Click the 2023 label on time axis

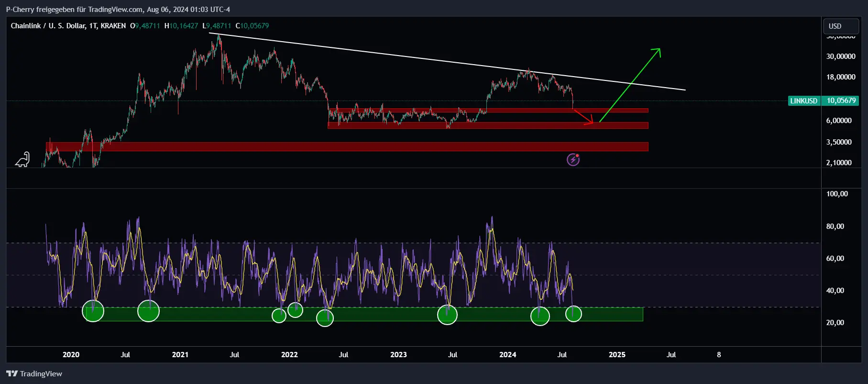click(x=398, y=355)
